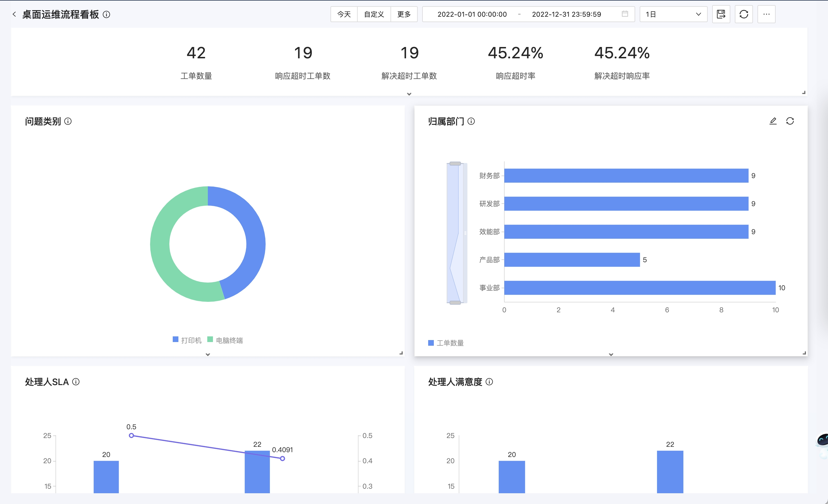828x504 pixels.
Task: Refresh the 归属部门 chart
Action: 790,121
